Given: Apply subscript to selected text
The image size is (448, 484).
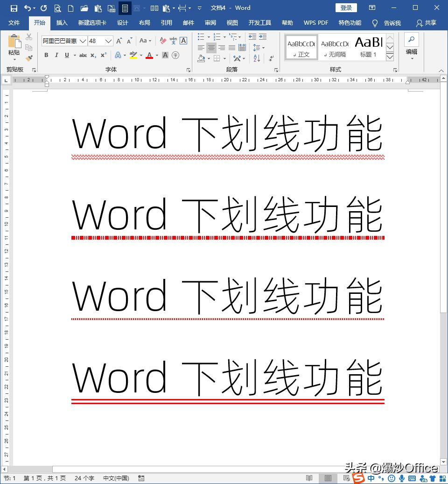Looking at the screenshot, I should click(93, 55).
